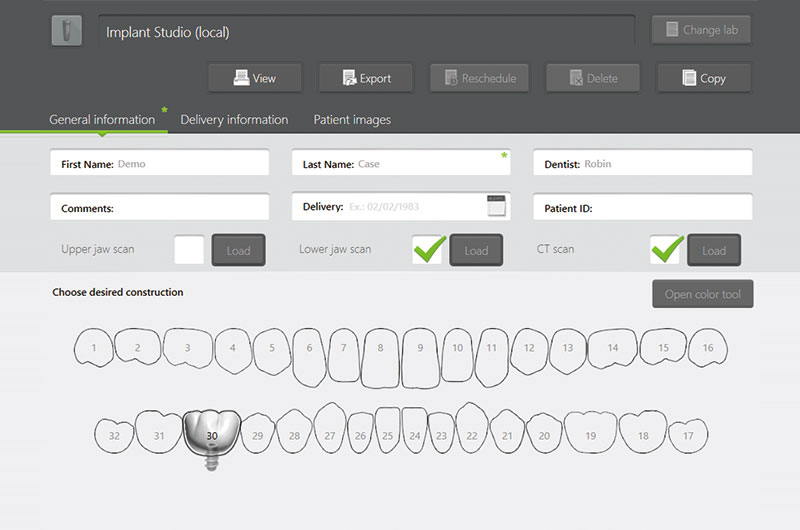Click the Implant Studio (local) title field
The image size is (800, 530).
tap(366, 32)
